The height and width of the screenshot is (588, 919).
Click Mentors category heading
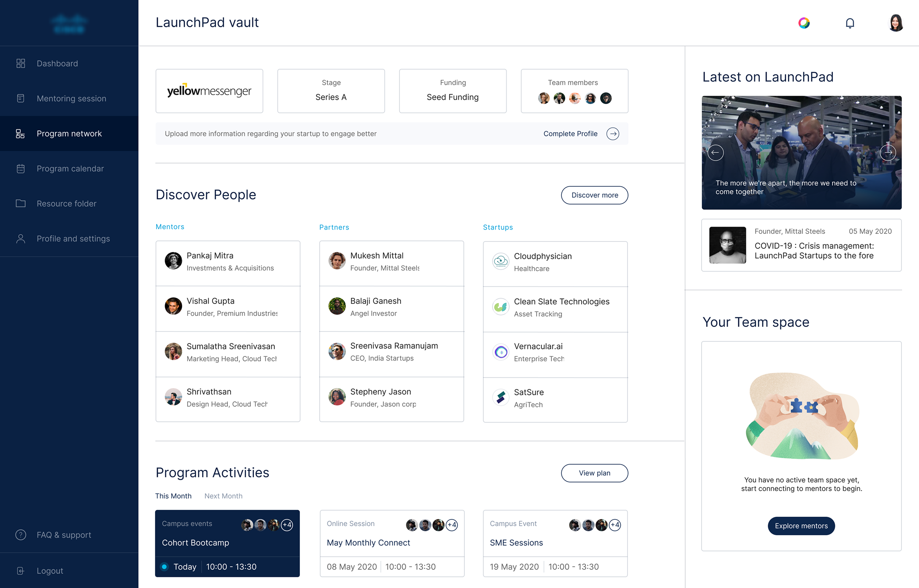coord(170,227)
